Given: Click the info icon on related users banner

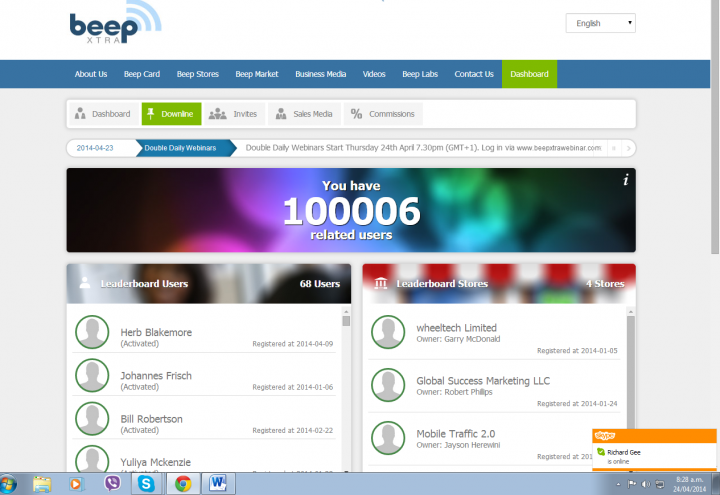Looking at the screenshot, I should (625, 180).
